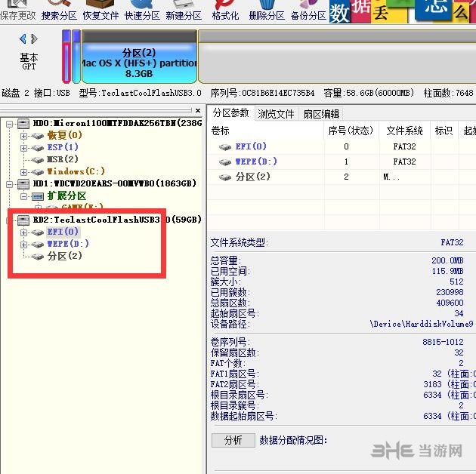Viewport: 476px width, 474px height.
Task: Collapse the HD1 WDC disk node
Action: click(x=9, y=184)
